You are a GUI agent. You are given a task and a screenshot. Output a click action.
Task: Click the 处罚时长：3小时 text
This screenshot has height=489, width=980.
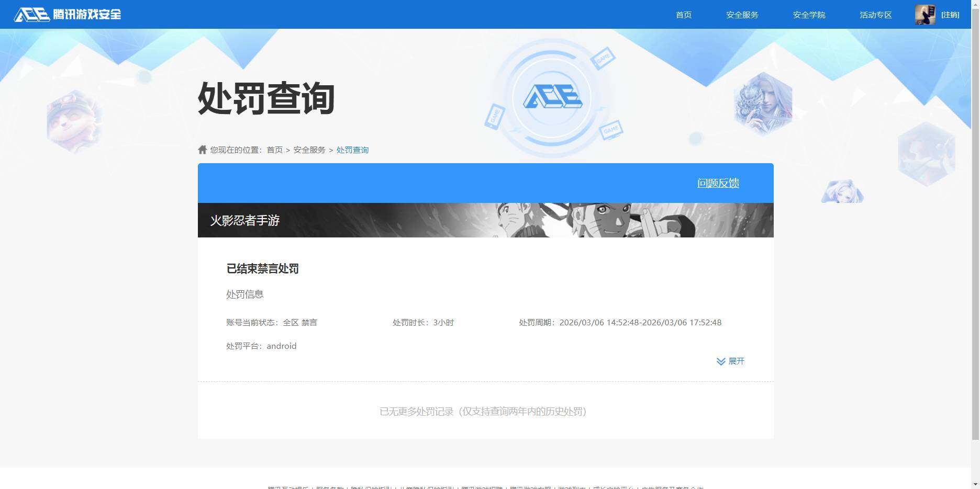tap(423, 323)
